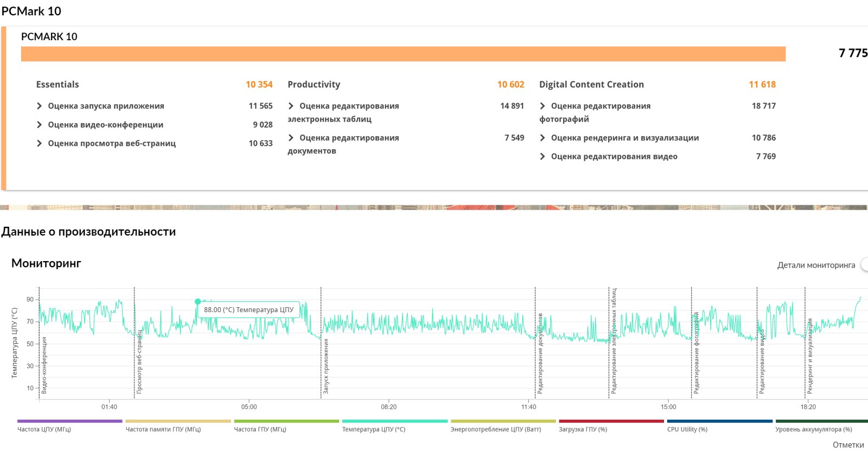Viewport: 868px width, 456px height.
Task: Select the 'Энергопотребление ЦПУ (Ватт)' legend item
Action: [x=496, y=429]
